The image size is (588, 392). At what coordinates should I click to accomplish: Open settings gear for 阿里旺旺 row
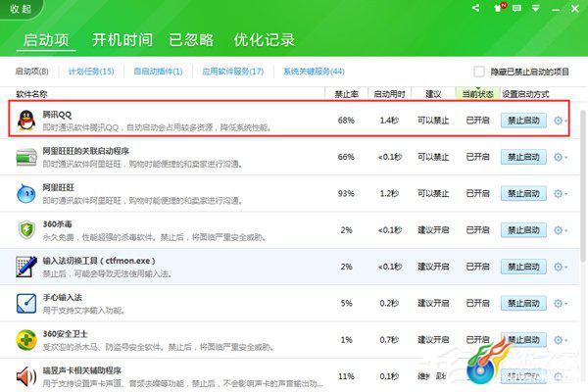560,194
